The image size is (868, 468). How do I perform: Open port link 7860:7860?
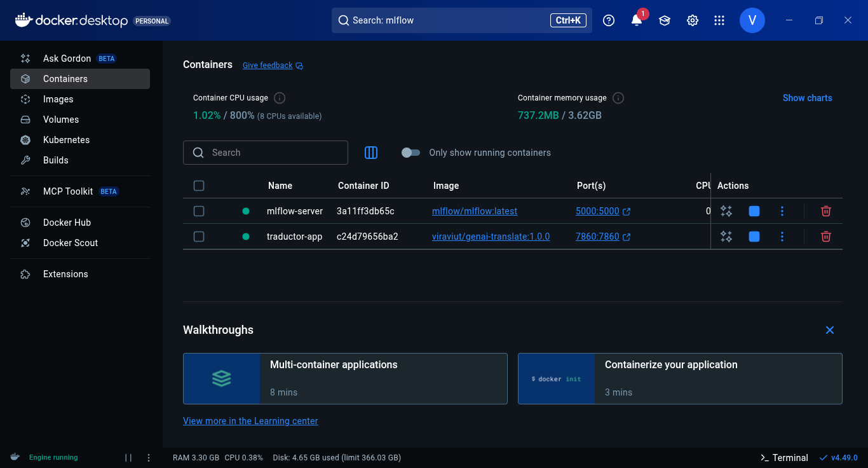(x=597, y=237)
